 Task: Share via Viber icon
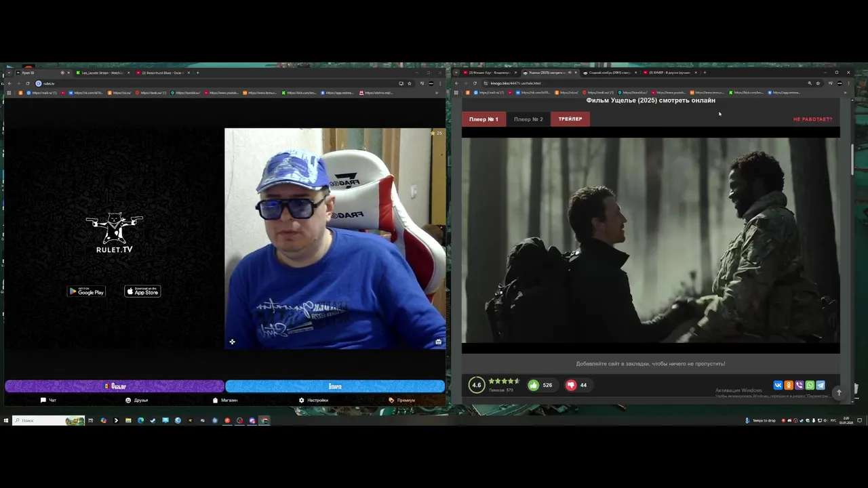800,385
